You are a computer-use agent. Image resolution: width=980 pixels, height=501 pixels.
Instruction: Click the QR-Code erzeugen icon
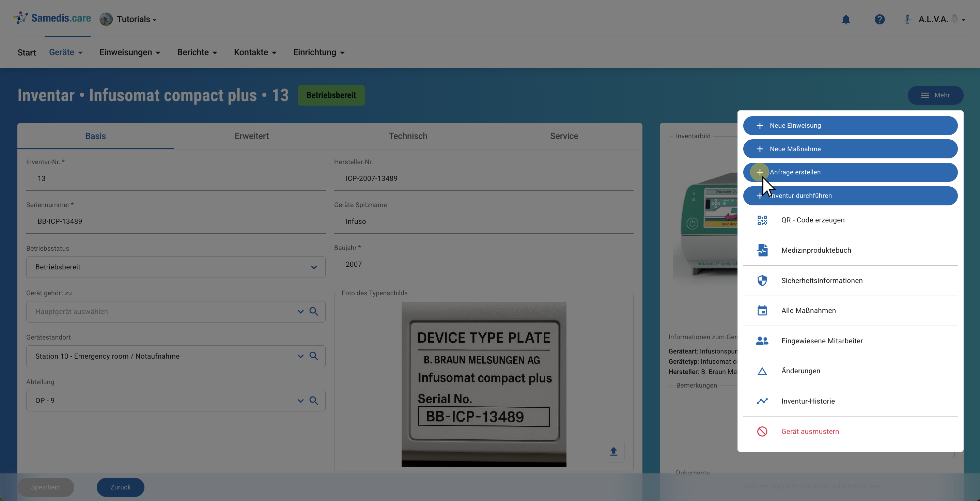point(762,220)
